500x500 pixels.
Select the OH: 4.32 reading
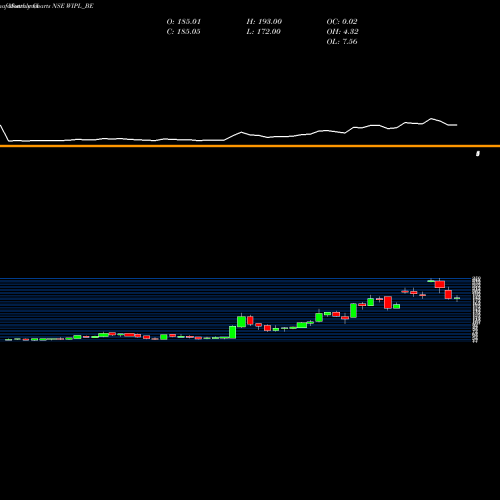click(342, 32)
